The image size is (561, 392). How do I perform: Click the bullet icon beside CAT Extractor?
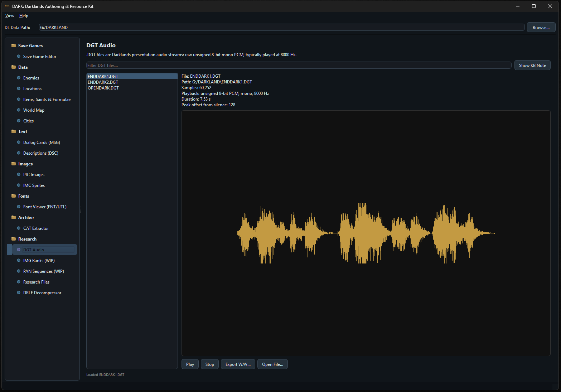19,228
